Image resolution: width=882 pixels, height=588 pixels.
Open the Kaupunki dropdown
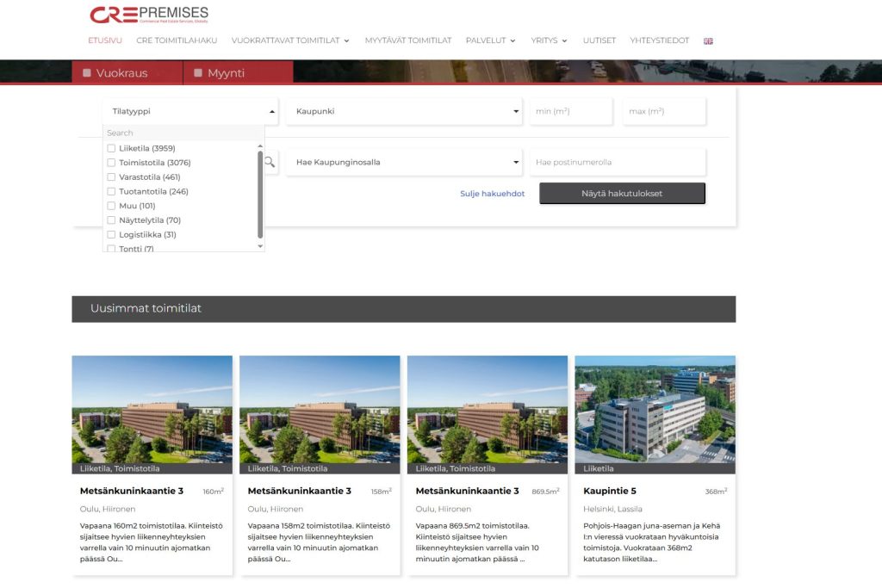pos(404,111)
